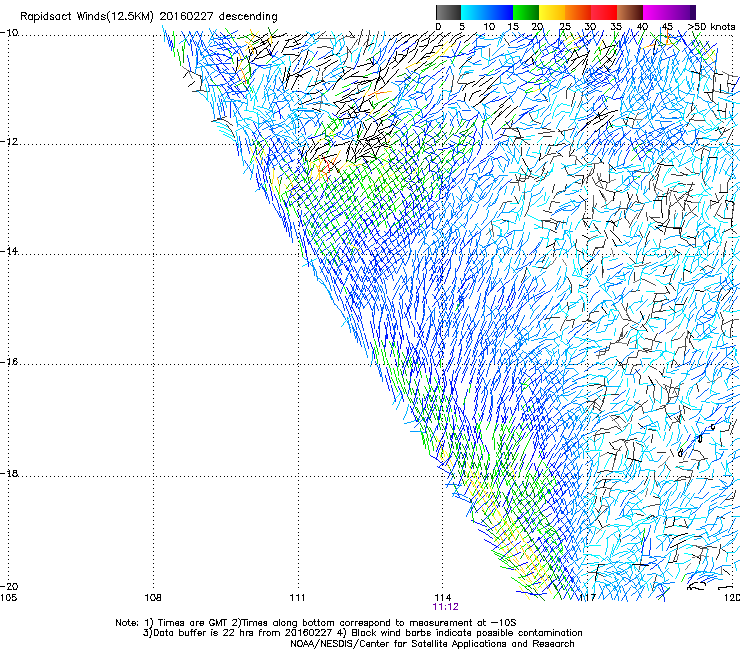Click the purple '11:12' time label
The image size is (740, 650).
[446, 607]
